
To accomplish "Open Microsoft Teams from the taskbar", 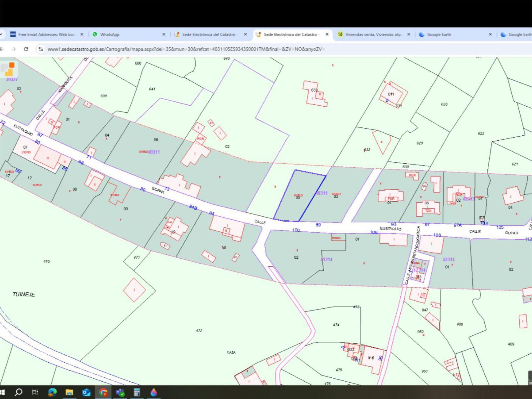I will coord(120,392).
